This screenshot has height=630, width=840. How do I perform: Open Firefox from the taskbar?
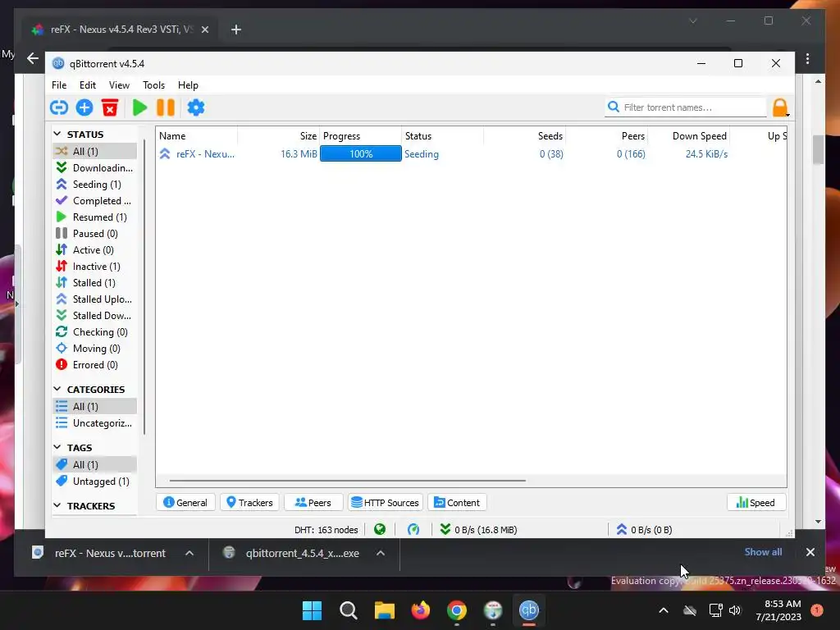pos(421,610)
